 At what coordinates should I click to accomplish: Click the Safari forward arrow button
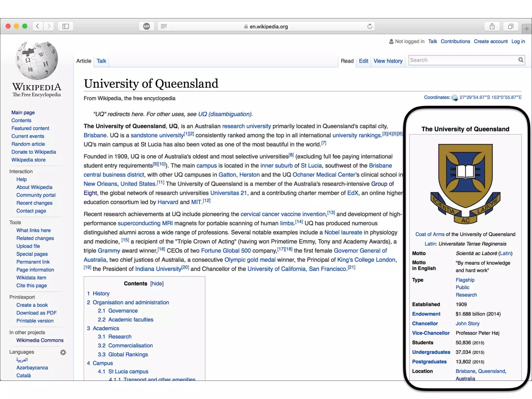tap(49, 26)
